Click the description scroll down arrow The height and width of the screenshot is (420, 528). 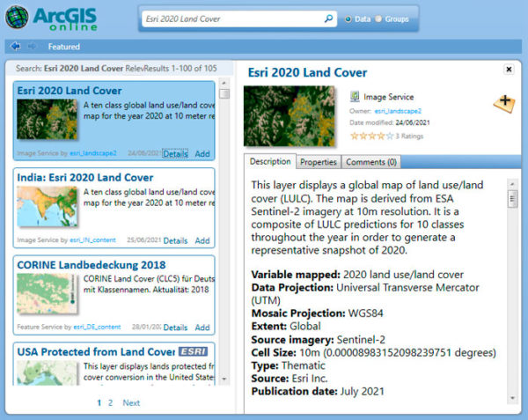point(512,398)
